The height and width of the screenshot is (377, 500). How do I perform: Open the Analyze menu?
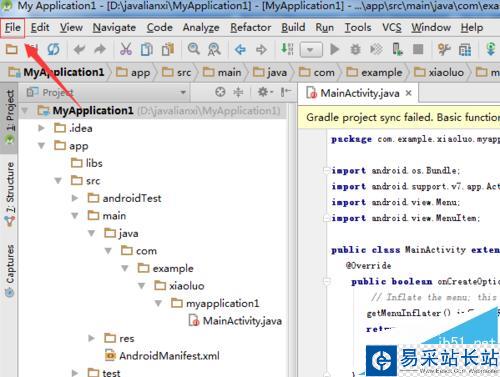pyautogui.click(x=201, y=28)
